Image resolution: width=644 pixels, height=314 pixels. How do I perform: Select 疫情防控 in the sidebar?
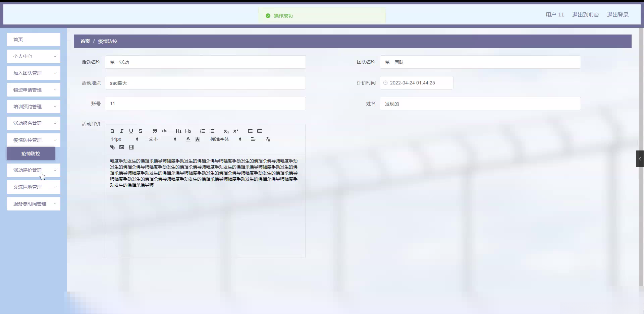[x=31, y=153]
